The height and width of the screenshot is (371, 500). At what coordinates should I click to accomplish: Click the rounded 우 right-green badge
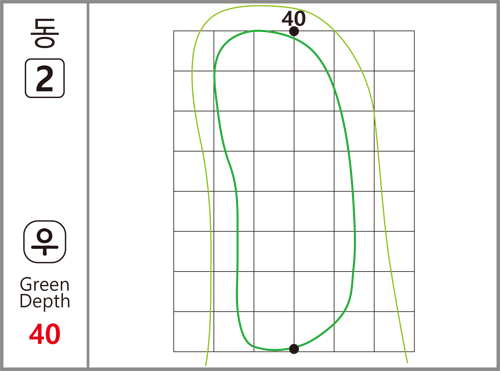pyautogui.click(x=45, y=242)
